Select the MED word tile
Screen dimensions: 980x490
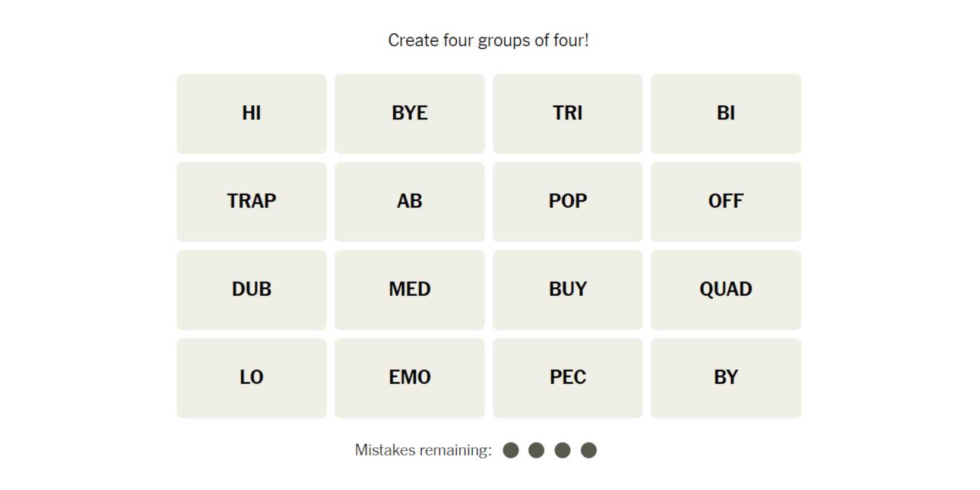(409, 289)
